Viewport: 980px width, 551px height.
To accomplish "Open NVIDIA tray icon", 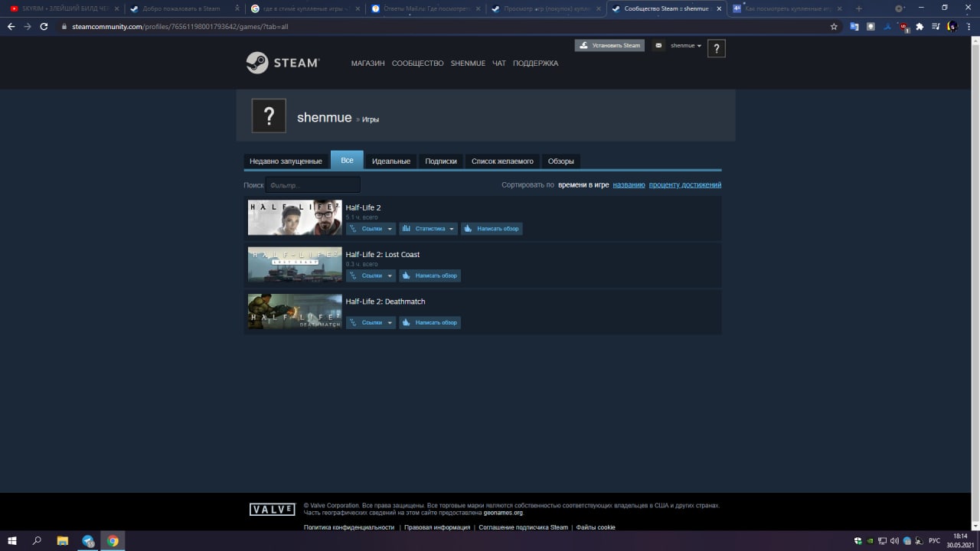I will coord(870,541).
